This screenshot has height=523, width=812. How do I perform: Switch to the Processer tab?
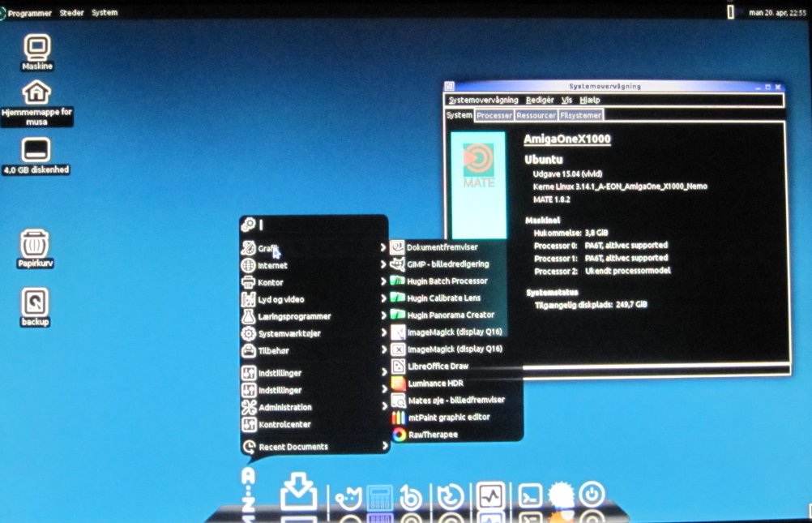[x=494, y=115]
